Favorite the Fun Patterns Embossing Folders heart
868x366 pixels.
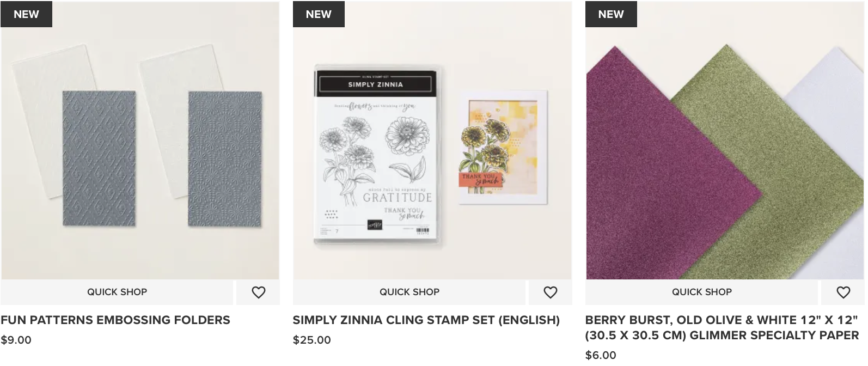(258, 292)
